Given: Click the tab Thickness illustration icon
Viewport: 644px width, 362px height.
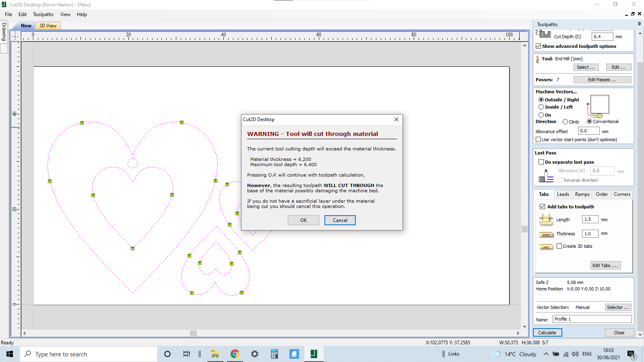Looking at the screenshot, I should tap(546, 234).
